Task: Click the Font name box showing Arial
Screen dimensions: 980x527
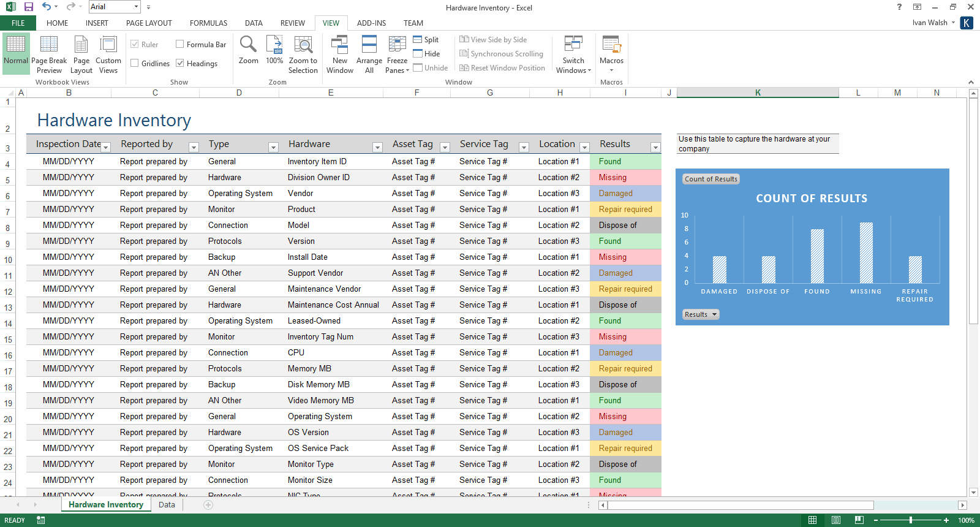Action: (x=110, y=7)
